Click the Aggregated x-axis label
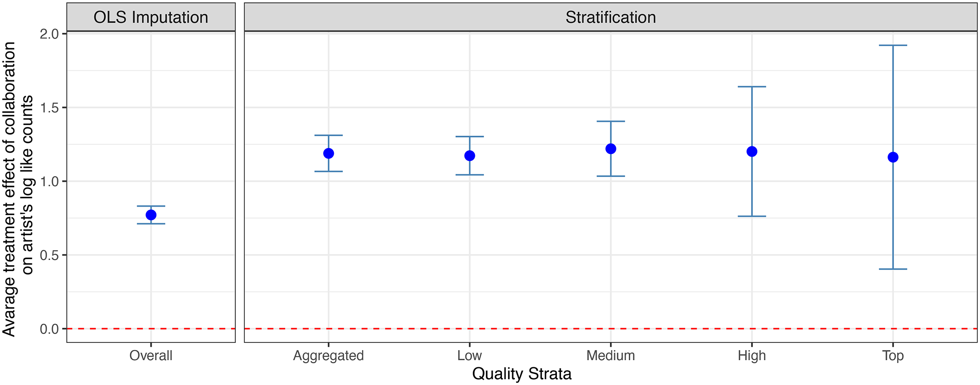This screenshot has width=980, height=385. pos(329,356)
